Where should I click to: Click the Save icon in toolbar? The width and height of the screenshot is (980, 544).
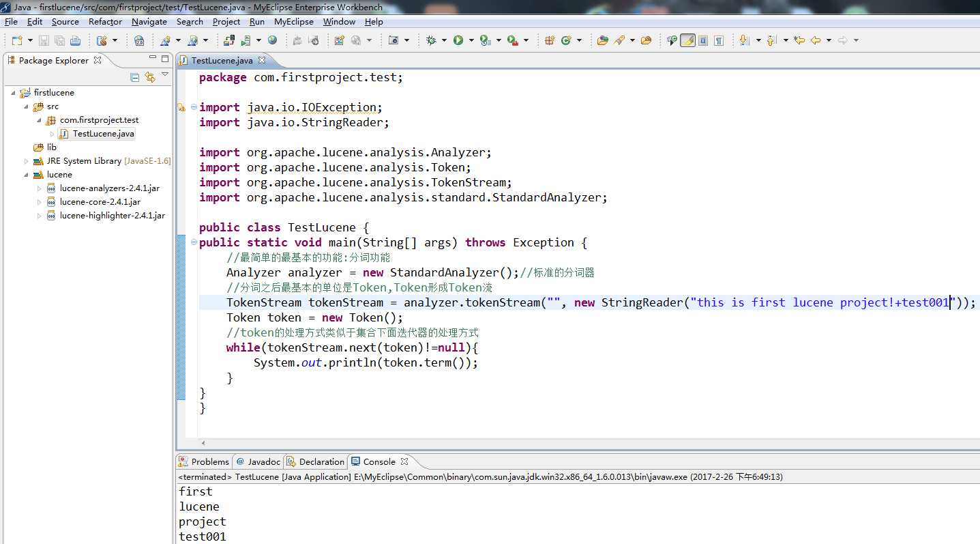pos(44,40)
